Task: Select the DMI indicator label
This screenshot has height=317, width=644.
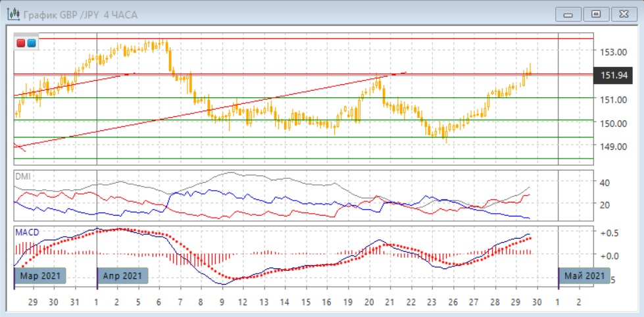Action: (24, 176)
